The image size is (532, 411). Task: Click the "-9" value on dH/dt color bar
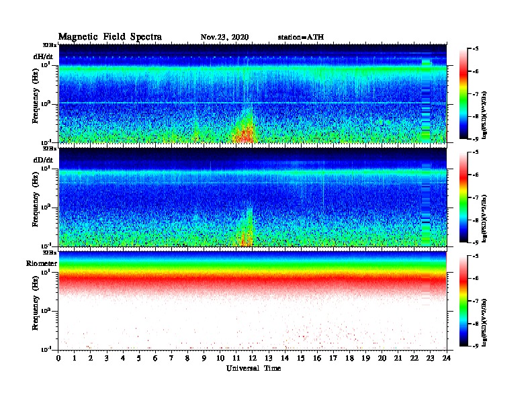[x=476, y=139]
